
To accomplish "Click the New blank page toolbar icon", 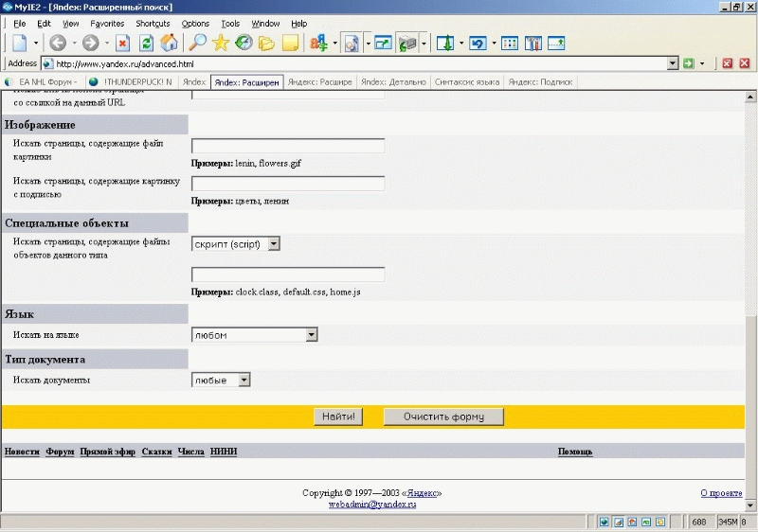I will (20, 43).
